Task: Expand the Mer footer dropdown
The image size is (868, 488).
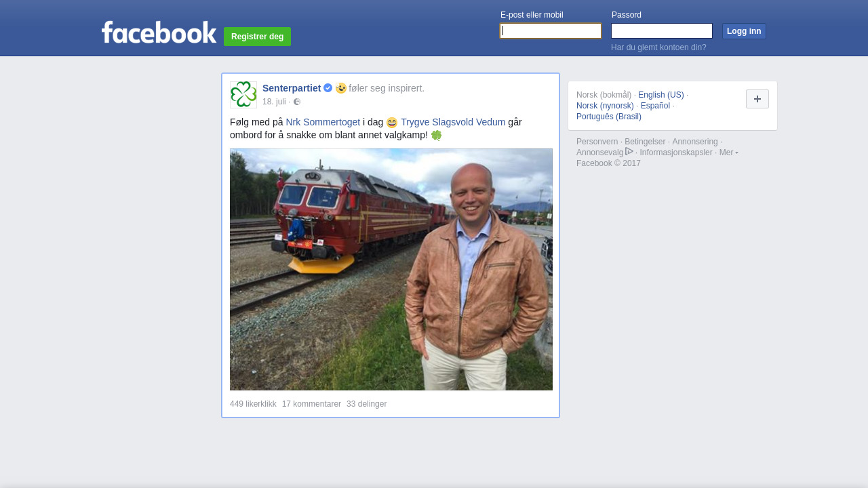Action: [729, 152]
